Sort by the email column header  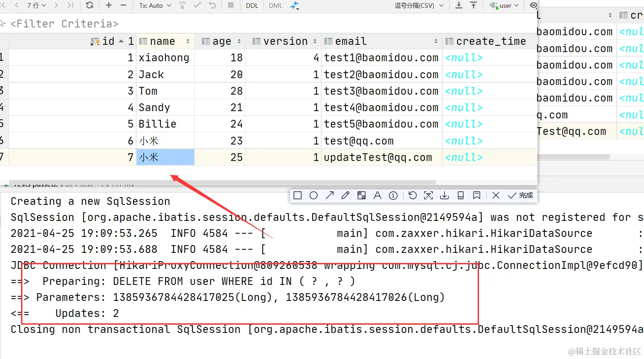(382, 41)
